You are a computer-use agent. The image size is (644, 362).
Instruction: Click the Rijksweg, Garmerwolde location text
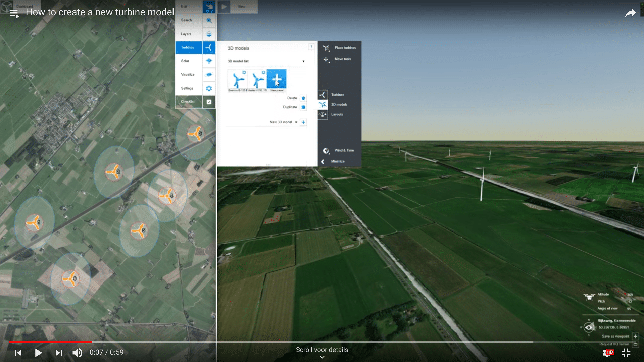coord(616,321)
